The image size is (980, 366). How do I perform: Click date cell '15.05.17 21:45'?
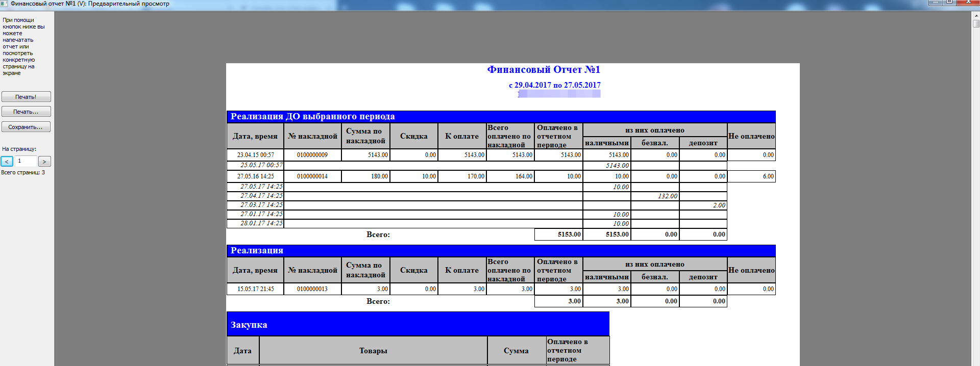point(255,289)
